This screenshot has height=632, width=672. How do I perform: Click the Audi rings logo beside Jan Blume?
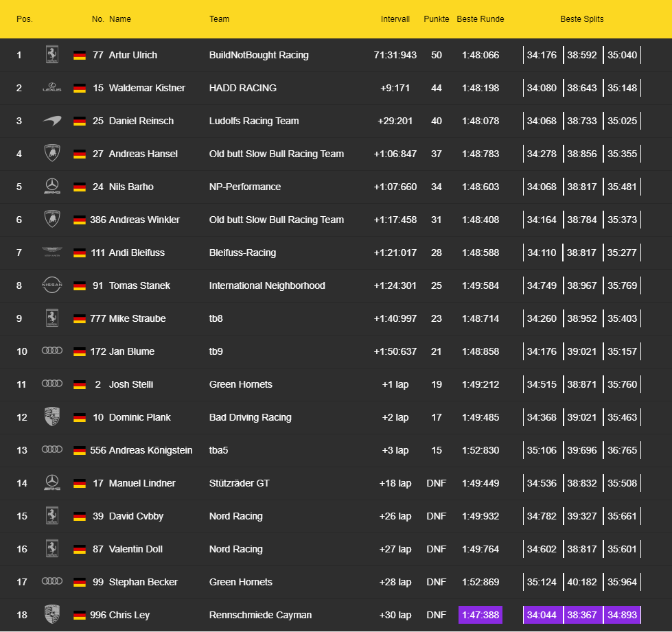pos(51,351)
